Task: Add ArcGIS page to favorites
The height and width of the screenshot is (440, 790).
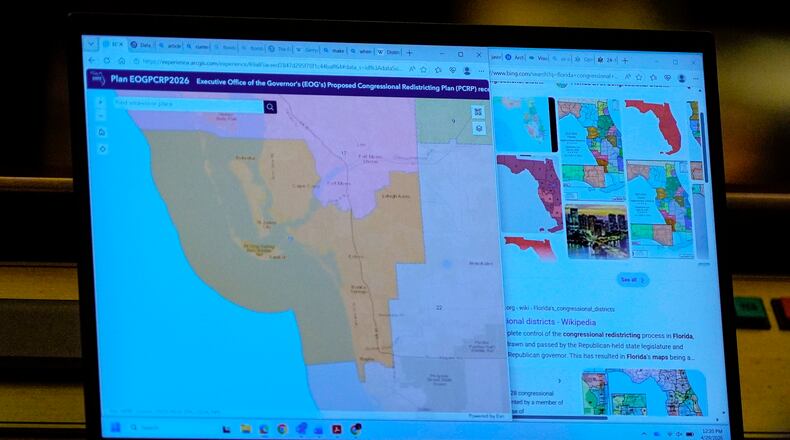Action: (424, 70)
